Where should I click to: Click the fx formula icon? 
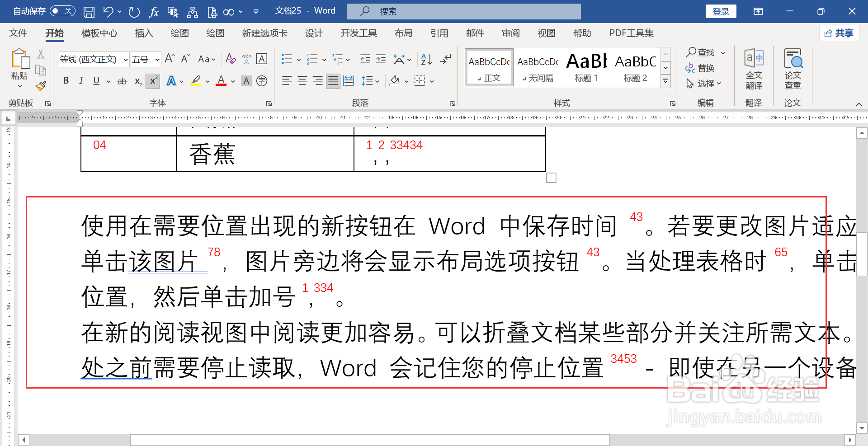pos(154,12)
